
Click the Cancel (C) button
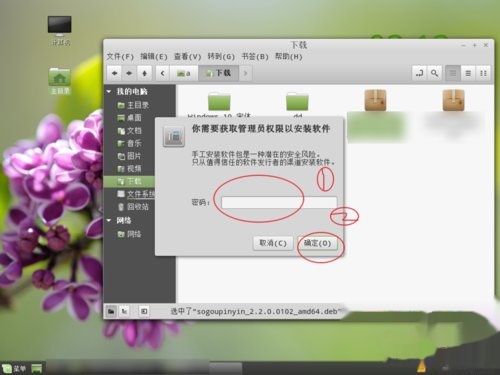click(273, 243)
